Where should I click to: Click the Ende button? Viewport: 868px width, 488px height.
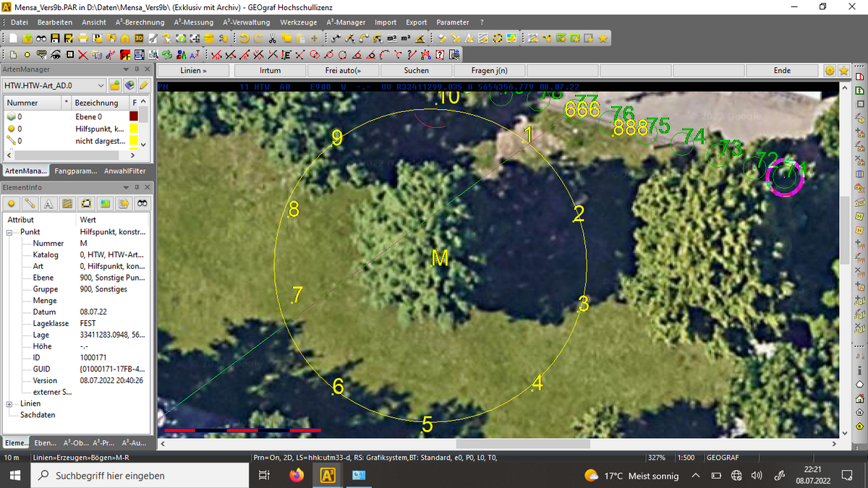point(782,70)
